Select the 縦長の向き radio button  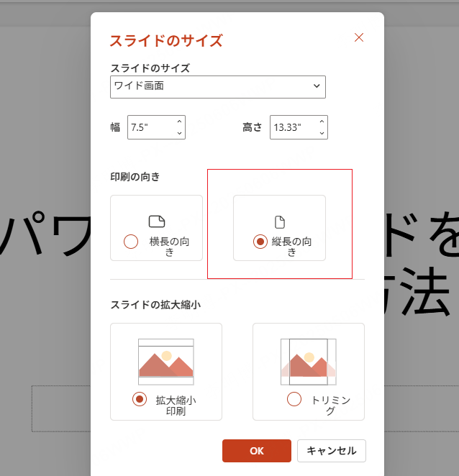[260, 242]
